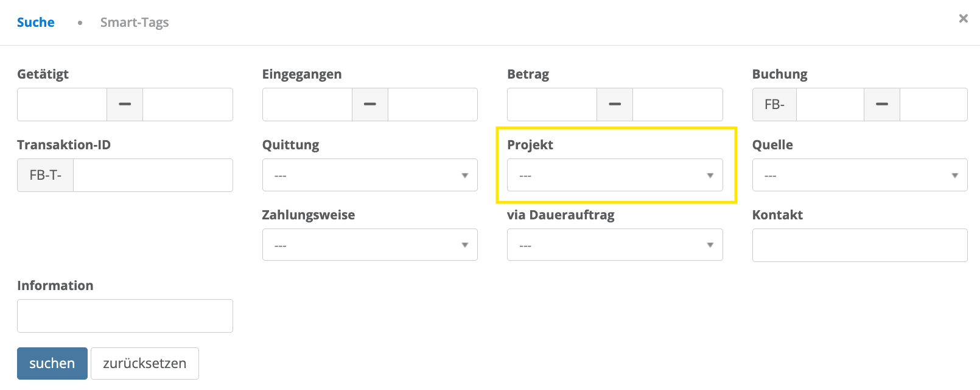
Task: Close the search panel with X
Action: pos(963,18)
